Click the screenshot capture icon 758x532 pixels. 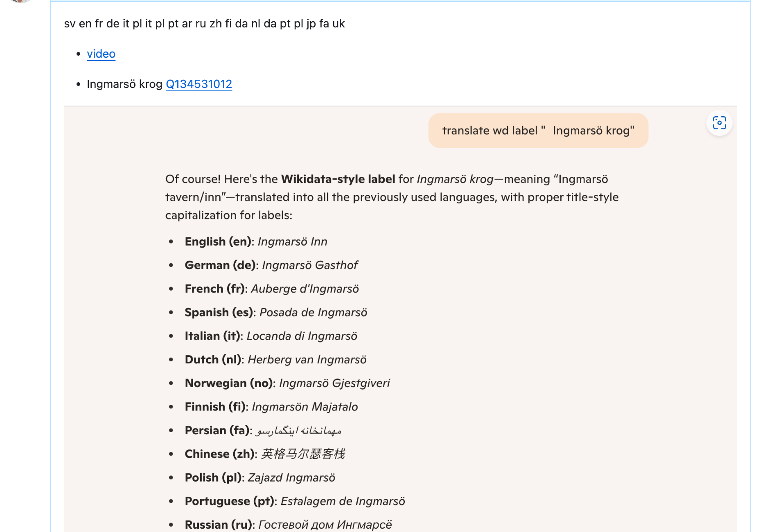(x=719, y=123)
